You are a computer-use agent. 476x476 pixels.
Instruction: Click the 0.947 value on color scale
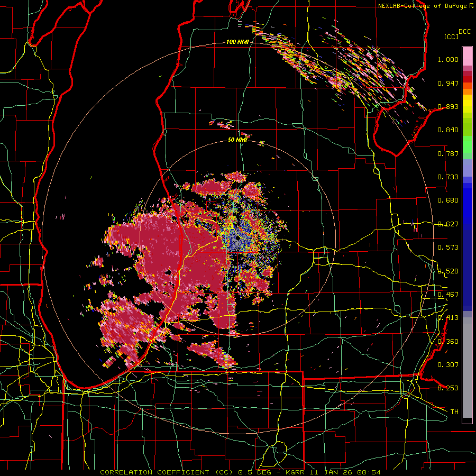pyautogui.click(x=448, y=83)
